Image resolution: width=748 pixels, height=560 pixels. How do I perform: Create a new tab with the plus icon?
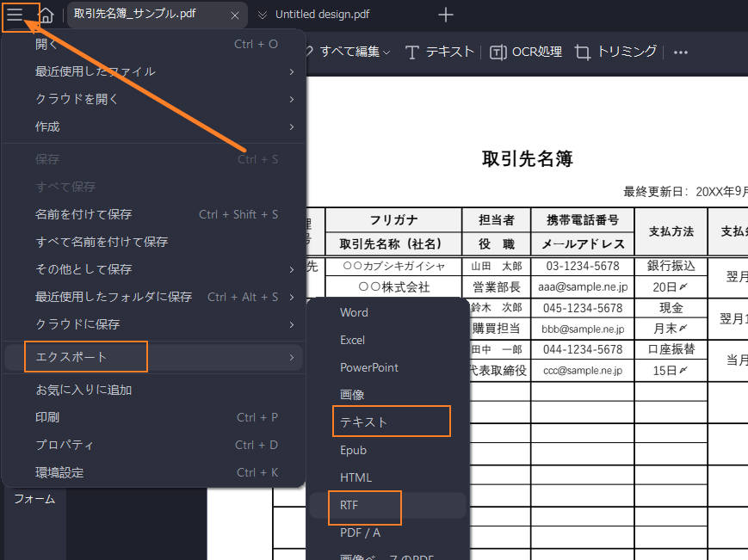445,15
